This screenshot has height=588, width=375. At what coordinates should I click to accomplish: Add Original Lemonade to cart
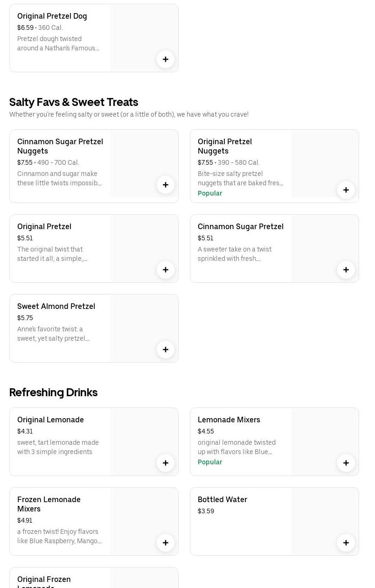(166, 463)
